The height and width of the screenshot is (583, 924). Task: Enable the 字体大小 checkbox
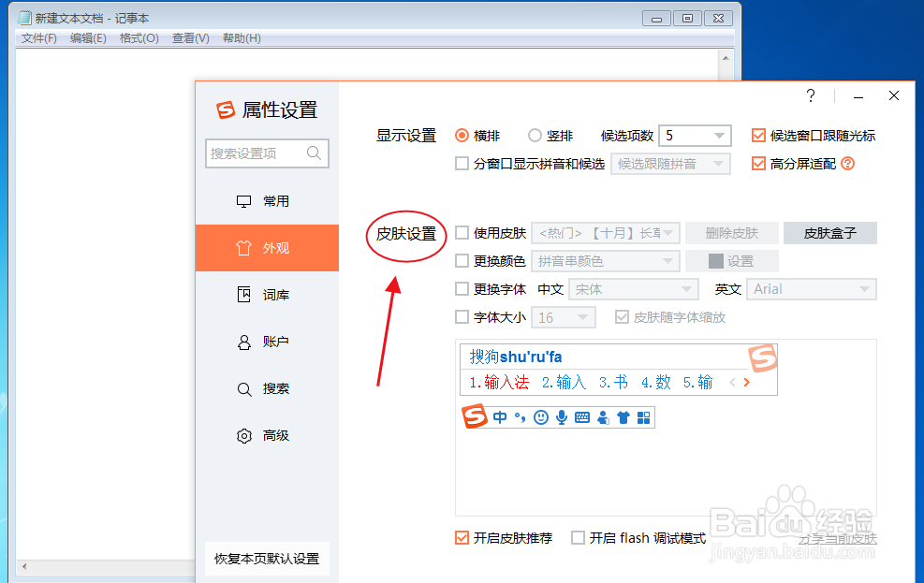point(462,317)
